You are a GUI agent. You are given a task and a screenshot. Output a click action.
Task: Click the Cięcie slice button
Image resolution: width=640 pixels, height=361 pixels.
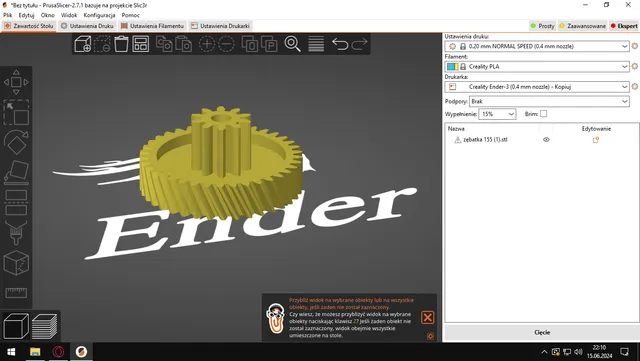click(542, 332)
